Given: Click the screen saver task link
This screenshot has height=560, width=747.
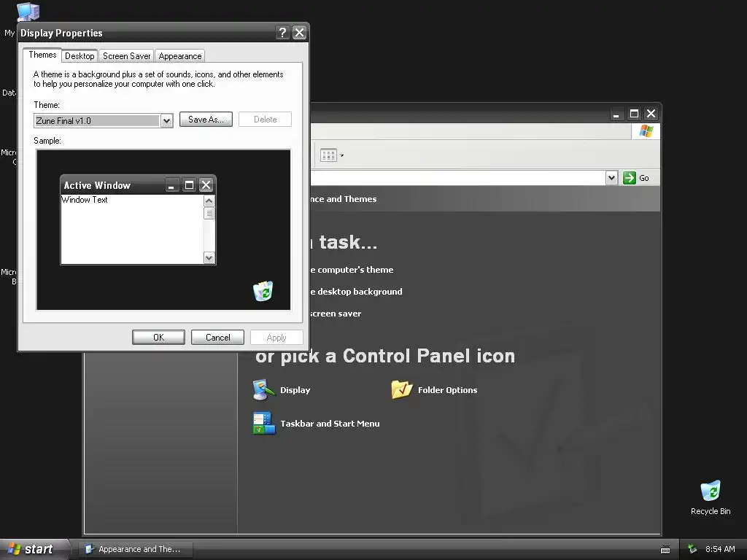Looking at the screenshot, I should [x=336, y=314].
